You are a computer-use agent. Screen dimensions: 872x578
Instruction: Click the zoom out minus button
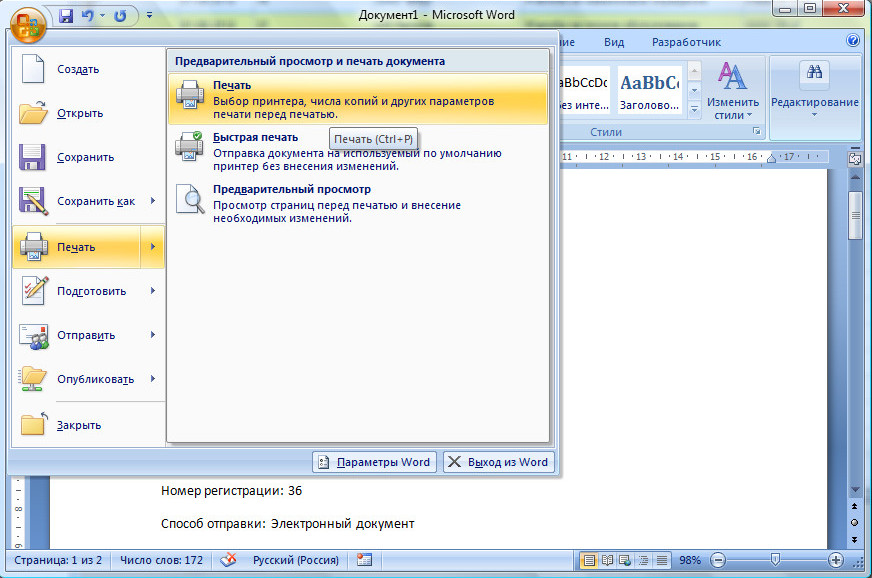coord(718,560)
